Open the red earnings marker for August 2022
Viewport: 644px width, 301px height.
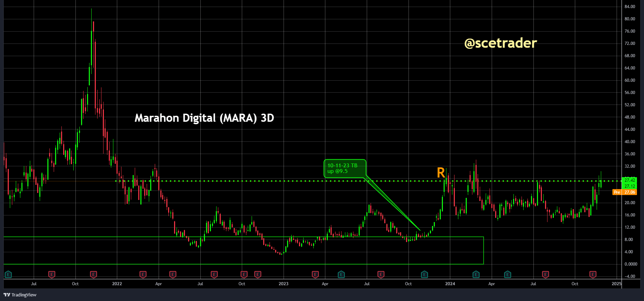point(214,274)
